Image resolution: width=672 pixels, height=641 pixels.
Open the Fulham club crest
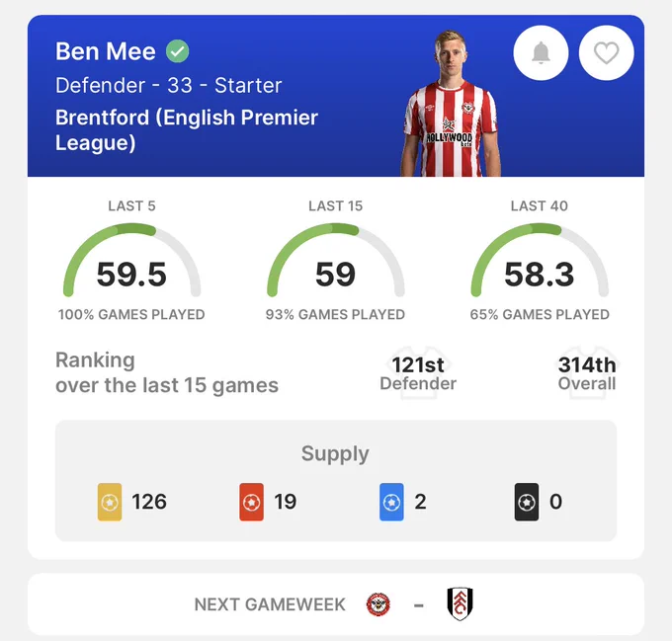[x=460, y=603]
